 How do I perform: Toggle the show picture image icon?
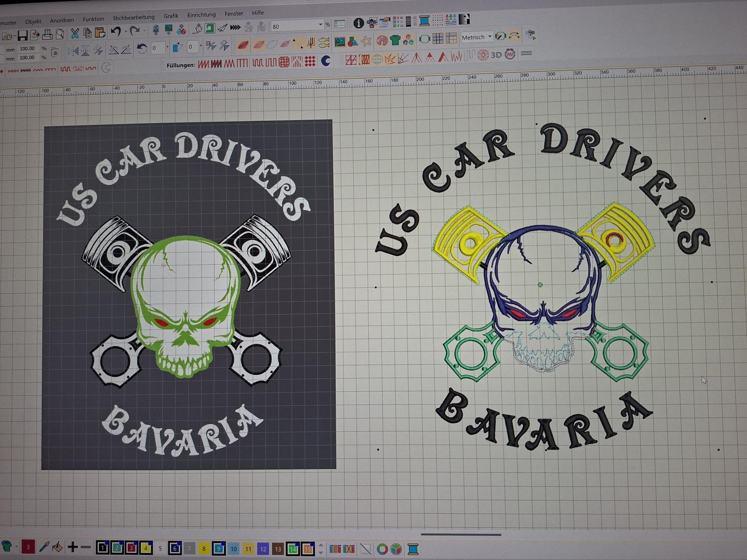pos(340,42)
